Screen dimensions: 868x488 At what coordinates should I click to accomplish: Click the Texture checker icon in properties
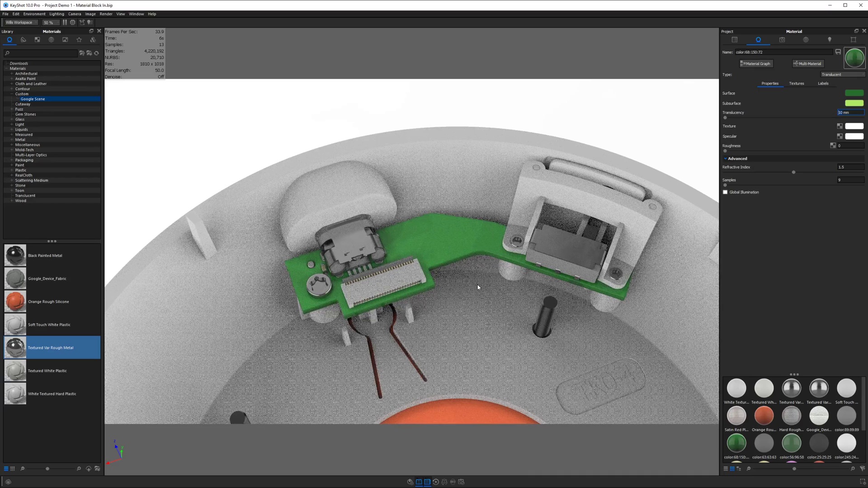click(x=840, y=126)
